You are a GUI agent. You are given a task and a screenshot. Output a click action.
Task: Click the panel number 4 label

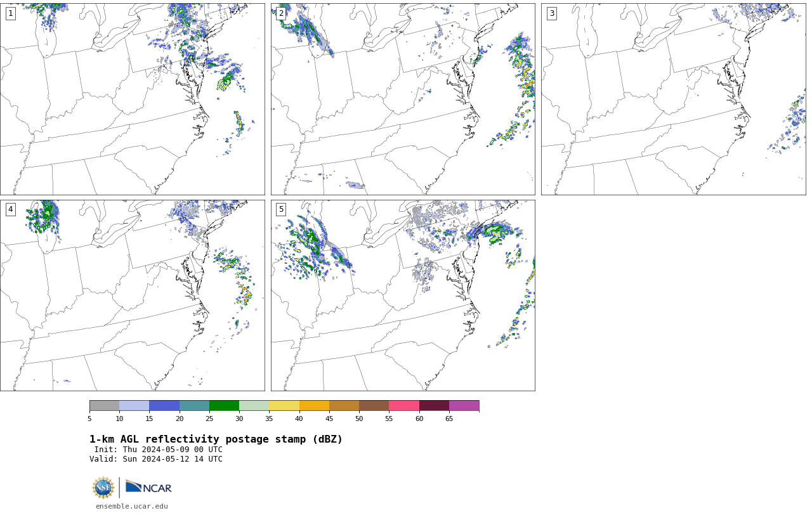click(x=11, y=209)
